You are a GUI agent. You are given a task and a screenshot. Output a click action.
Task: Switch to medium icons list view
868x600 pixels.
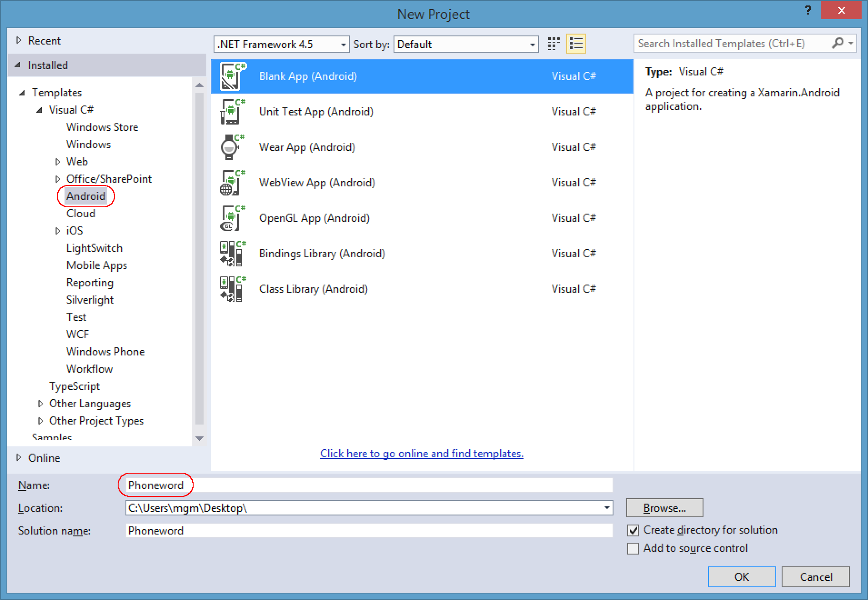(x=576, y=44)
